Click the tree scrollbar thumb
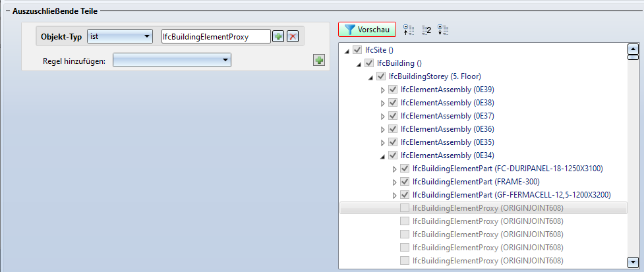This screenshot has width=644, height=272. coord(633,57)
